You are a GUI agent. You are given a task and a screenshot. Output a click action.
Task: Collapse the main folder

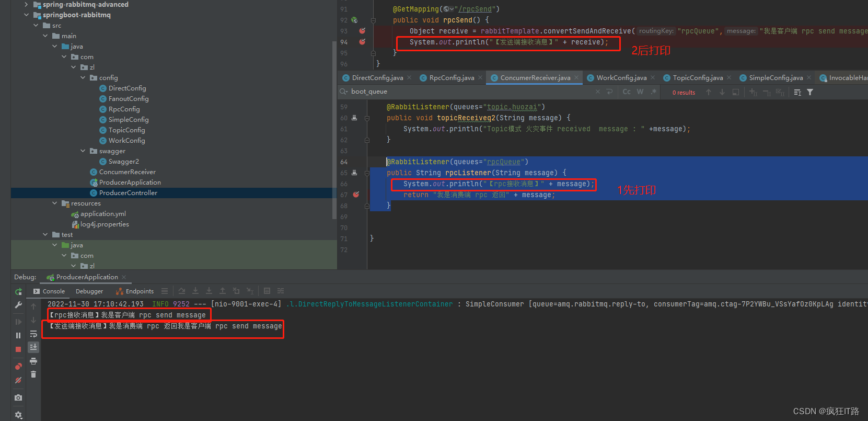pos(45,36)
